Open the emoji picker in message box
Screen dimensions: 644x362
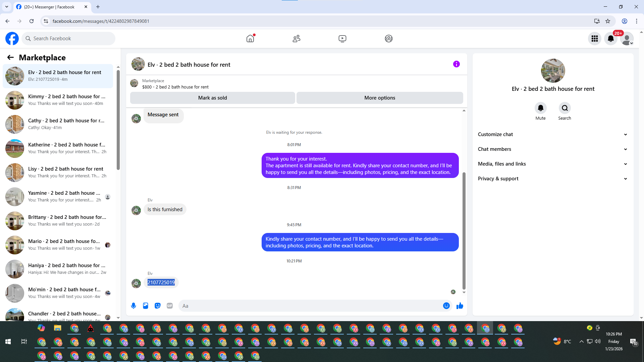tap(446, 306)
